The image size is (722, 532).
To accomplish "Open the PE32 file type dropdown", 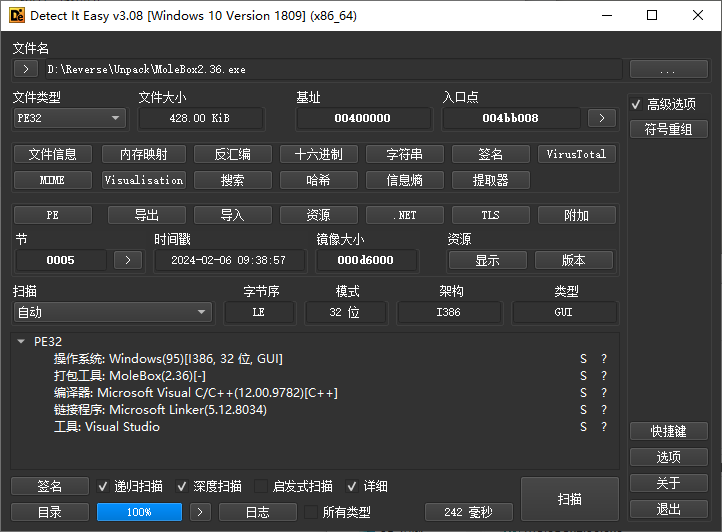I will pyautogui.click(x=70, y=118).
